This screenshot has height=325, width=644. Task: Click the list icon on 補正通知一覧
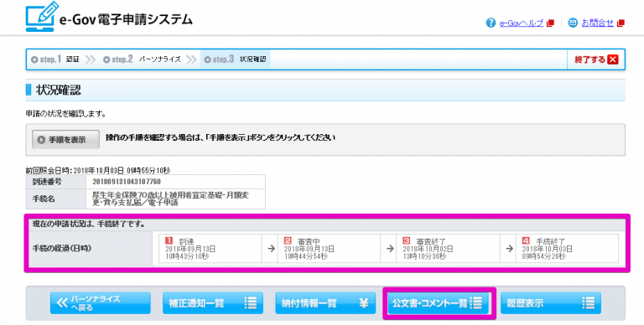[251, 303]
